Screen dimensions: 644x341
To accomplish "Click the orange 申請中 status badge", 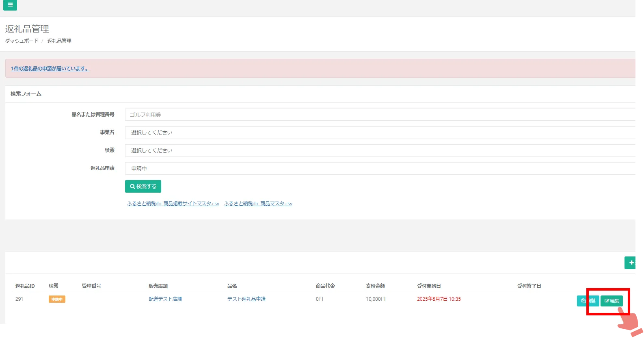I will coord(57,299).
